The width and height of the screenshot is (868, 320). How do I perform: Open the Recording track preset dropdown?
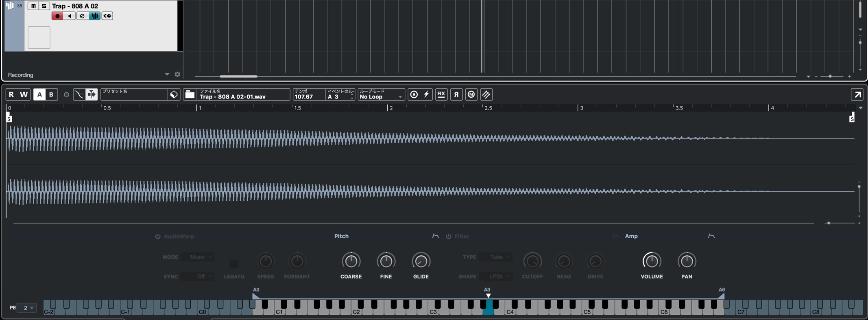(x=167, y=75)
